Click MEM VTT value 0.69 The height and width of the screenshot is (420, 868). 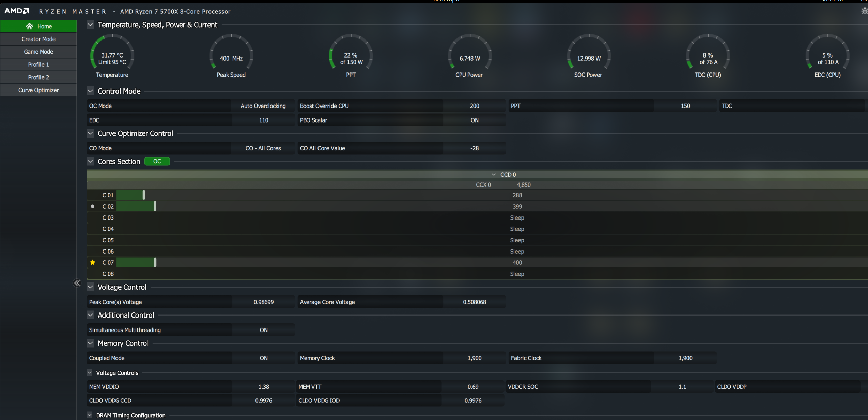(x=473, y=387)
